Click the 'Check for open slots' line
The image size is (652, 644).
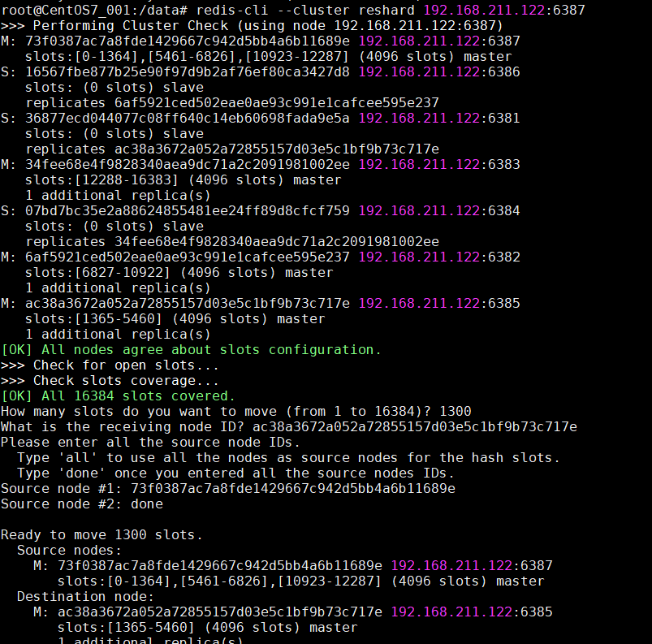[110, 365]
